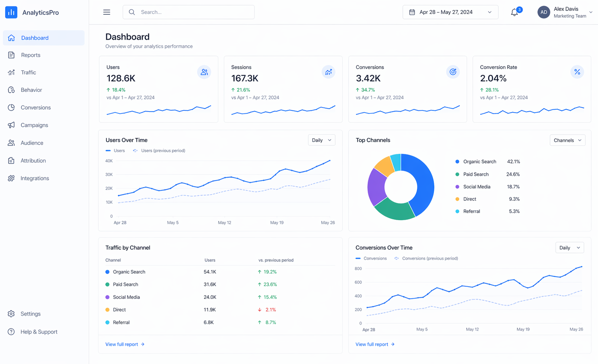Image resolution: width=598 pixels, height=364 pixels.
Task: Click the Conversions pie icon in sidebar
Action: (x=11, y=107)
